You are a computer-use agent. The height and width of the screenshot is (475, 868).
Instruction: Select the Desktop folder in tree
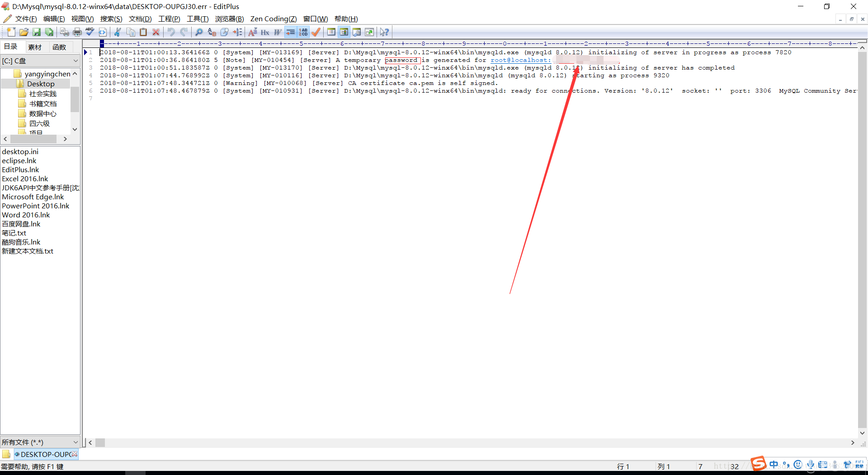(36, 84)
